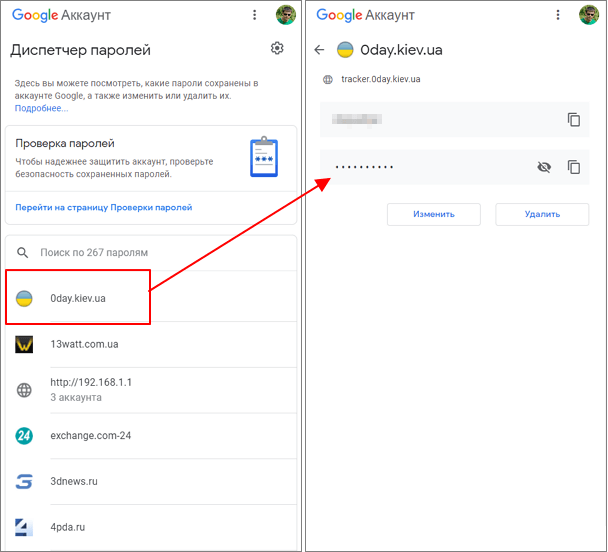The height and width of the screenshot is (552, 608).
Task: Show the hidden password with eye icon
Action: [x=544, y=167]
